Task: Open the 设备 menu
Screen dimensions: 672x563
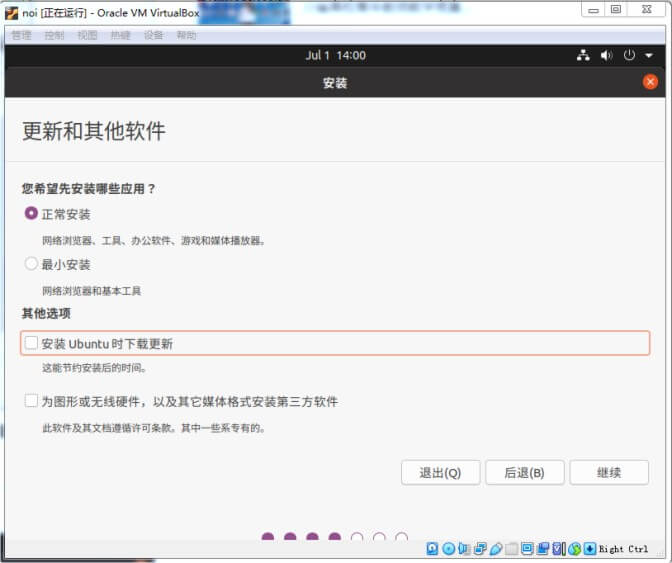Action: coord(153,35)
